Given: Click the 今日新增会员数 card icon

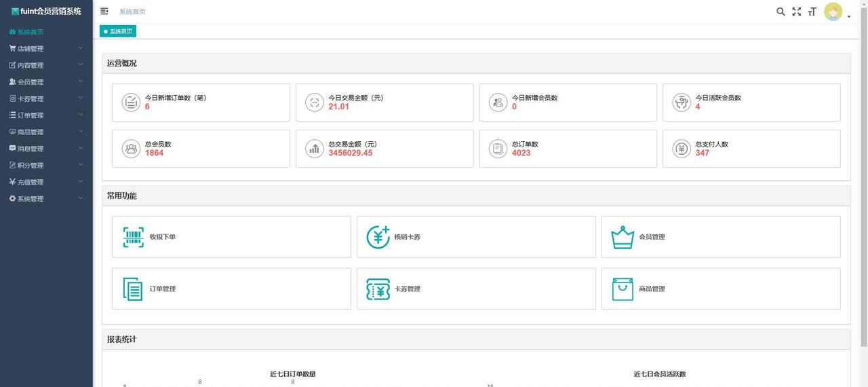Looking at the screenshot, I should pos(498,103).
